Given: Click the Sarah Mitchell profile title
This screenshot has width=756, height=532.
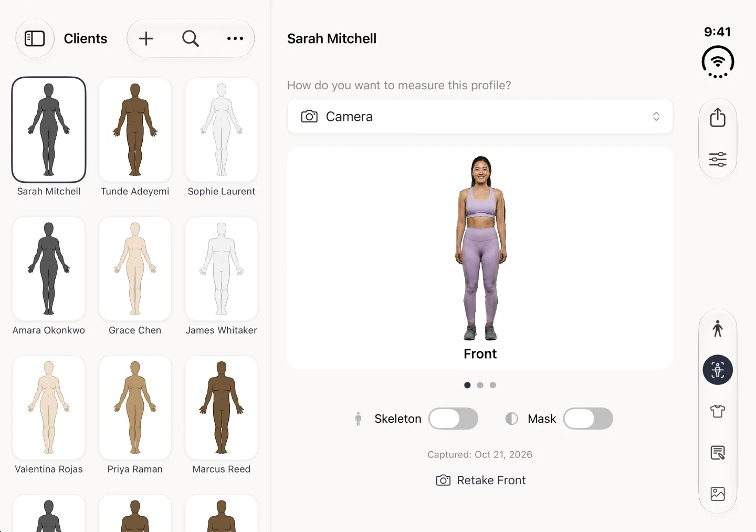Looking at the screenshot, I should pos(332,38).
